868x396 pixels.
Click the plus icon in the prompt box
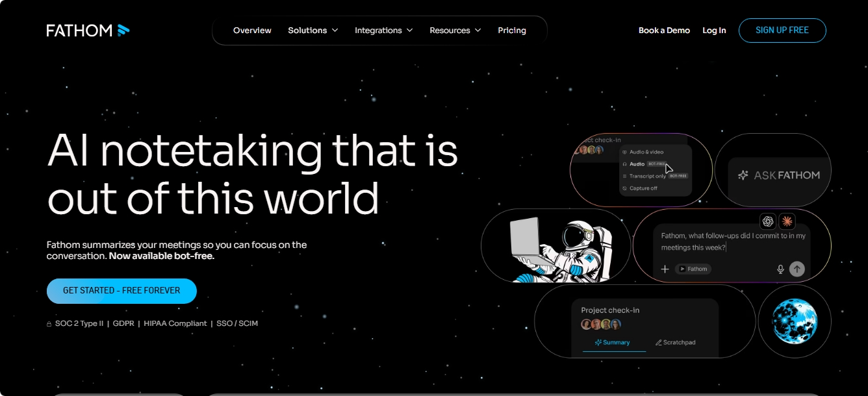pyautogui.click(x=665, y=269)
